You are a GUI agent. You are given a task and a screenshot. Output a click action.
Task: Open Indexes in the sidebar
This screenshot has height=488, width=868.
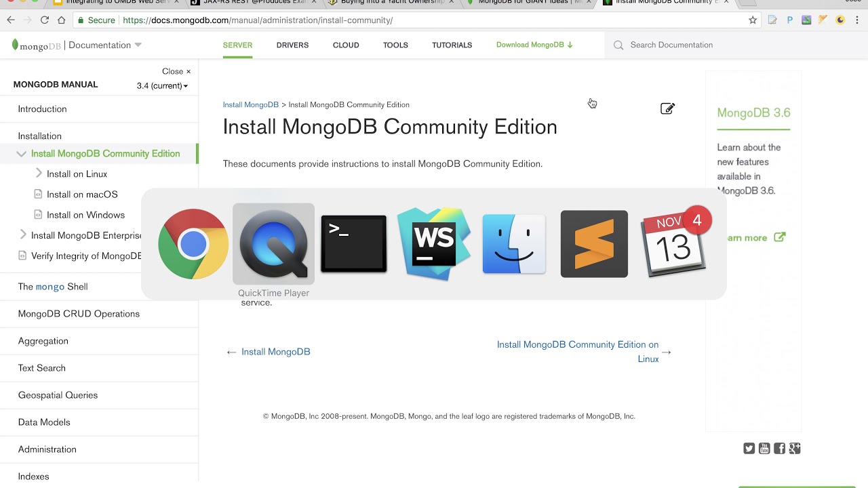pyautogui.click(x=33, y=476)
